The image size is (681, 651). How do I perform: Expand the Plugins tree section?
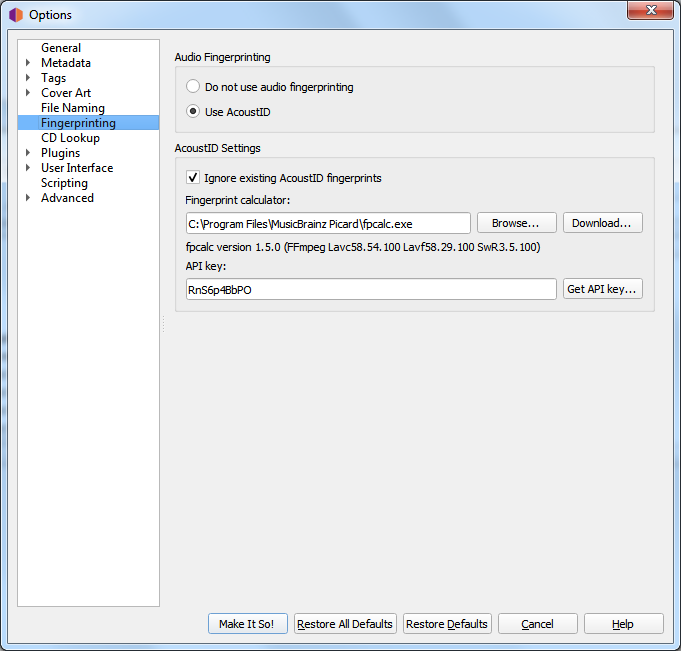28,153
